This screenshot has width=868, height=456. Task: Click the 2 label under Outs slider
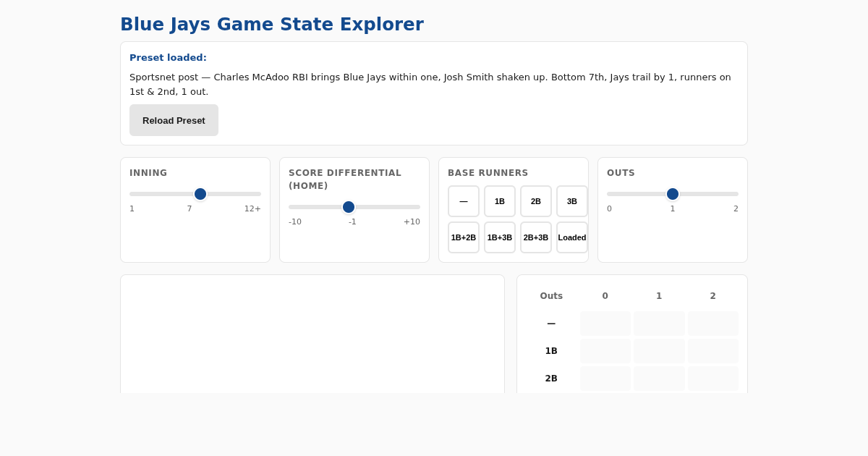(x=736, y=208)
